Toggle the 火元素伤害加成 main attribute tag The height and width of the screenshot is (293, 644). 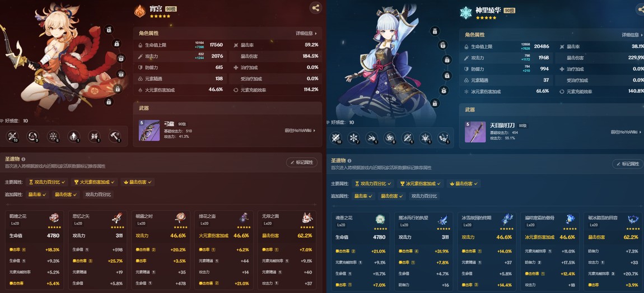[x=95, y=182]
